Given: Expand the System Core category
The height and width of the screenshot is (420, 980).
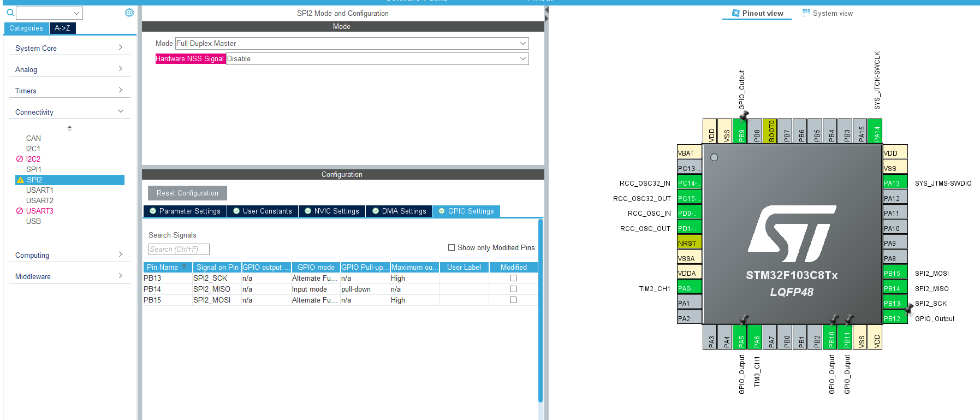Looking at the screenshot, I should [x=70, y=48].
